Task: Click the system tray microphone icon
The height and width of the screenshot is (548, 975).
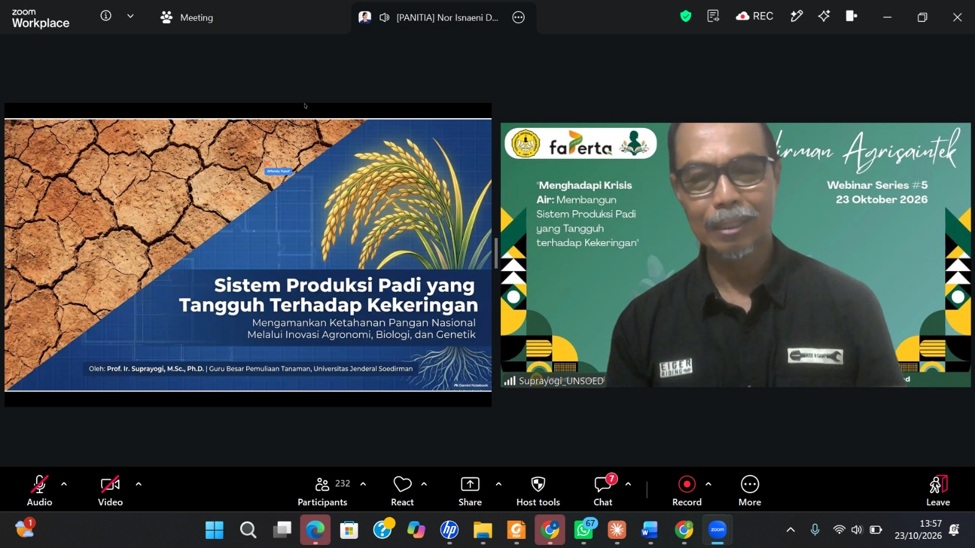Action: click(815, 530)
